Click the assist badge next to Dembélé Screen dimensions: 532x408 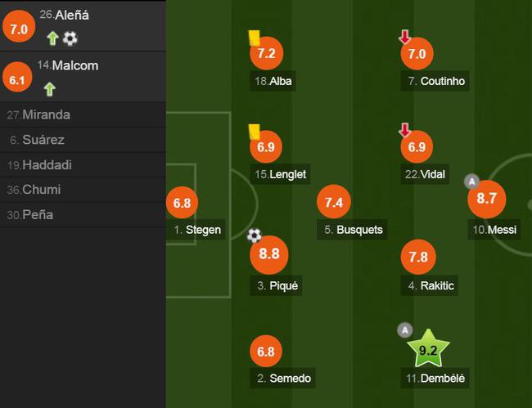pyautogui.click(x=405, y=330)
